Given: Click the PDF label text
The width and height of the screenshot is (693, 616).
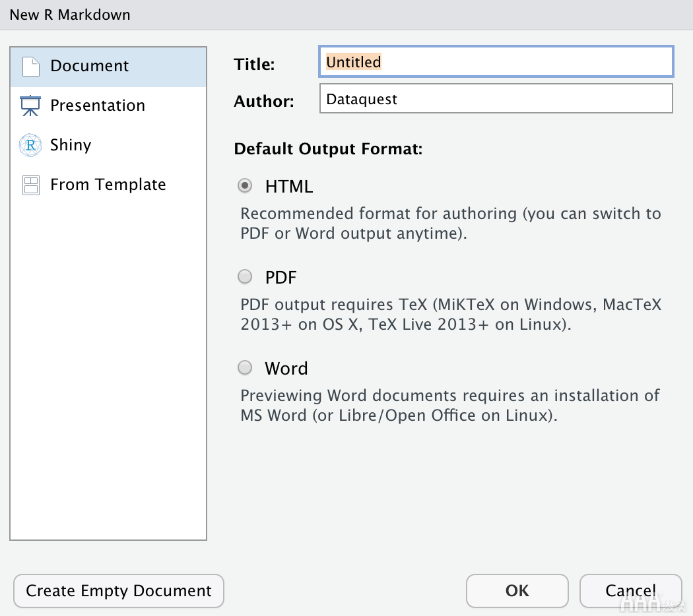Looking at the screenshot, I should click(x=281, y=278).
